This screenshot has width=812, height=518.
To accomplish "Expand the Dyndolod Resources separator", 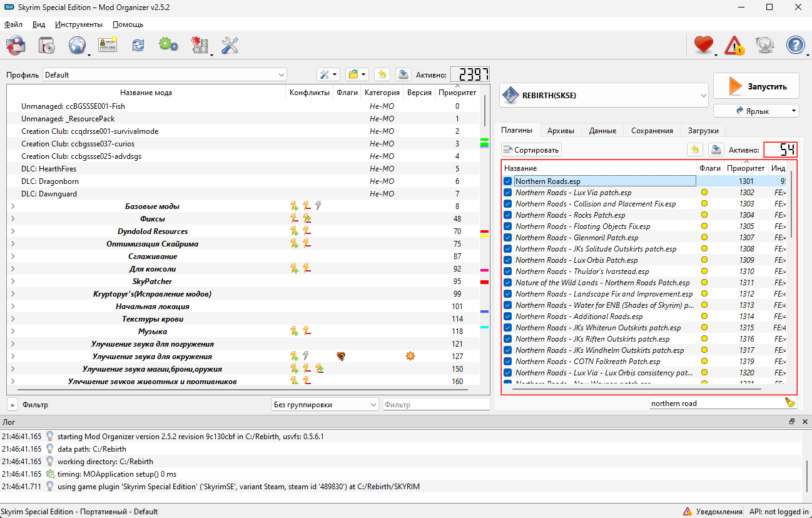I will [13, 231].
